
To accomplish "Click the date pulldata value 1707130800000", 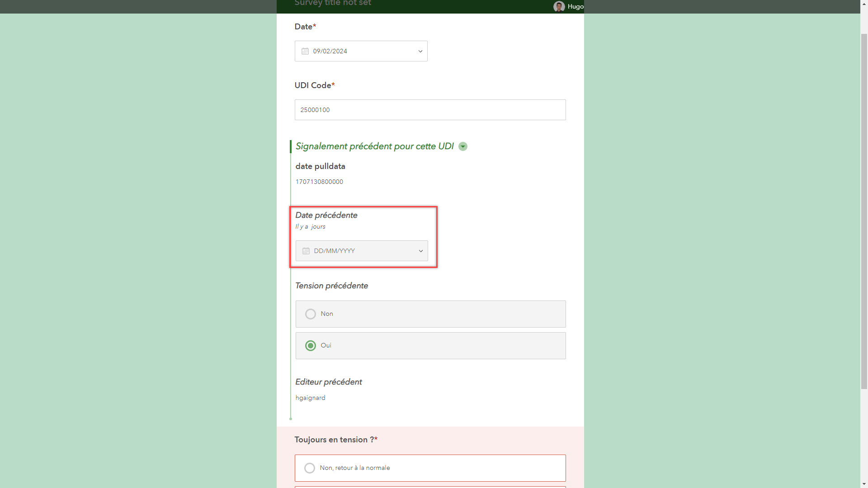I will coord(319,182).
